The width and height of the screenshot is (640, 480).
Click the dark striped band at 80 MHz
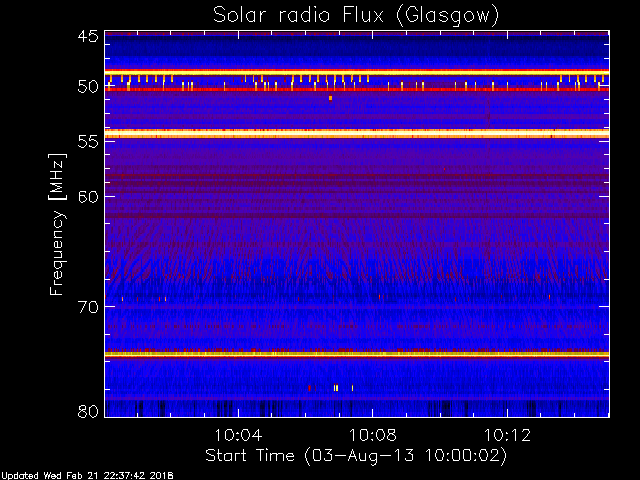[x=357, y=407]
